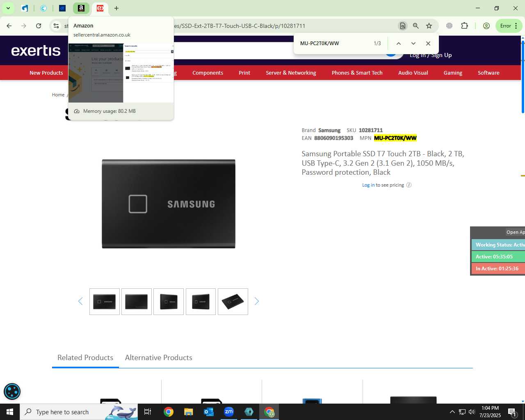
Task: Open Zoom app from taskbar
Action: (x=229, y=412)
